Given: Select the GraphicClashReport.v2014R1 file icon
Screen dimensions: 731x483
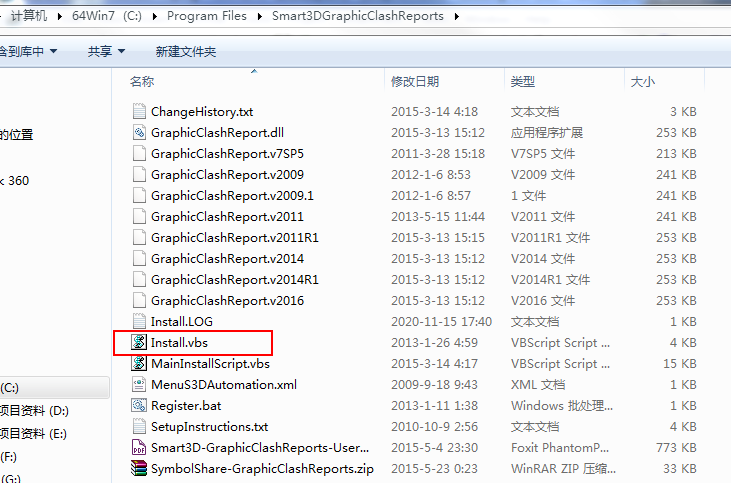Looking at the screenshot, I should click(139, 279).
